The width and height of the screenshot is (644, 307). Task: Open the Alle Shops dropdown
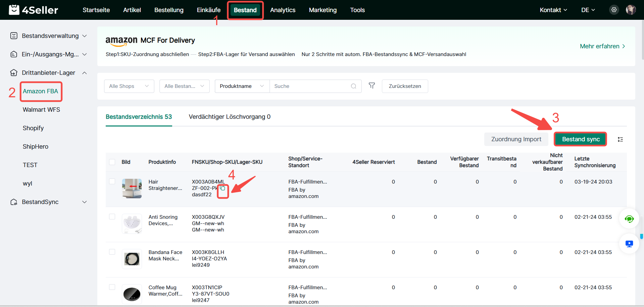click(129, 86)
